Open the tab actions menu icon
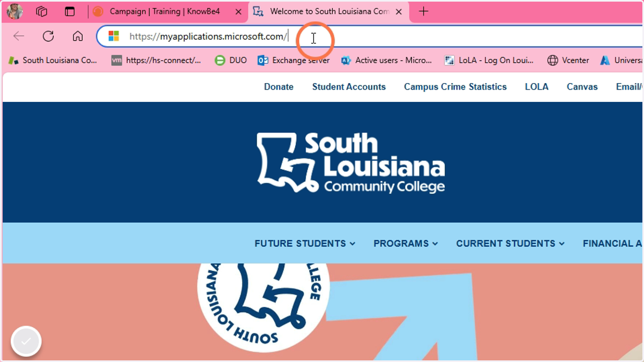 [x=70, y=11]
